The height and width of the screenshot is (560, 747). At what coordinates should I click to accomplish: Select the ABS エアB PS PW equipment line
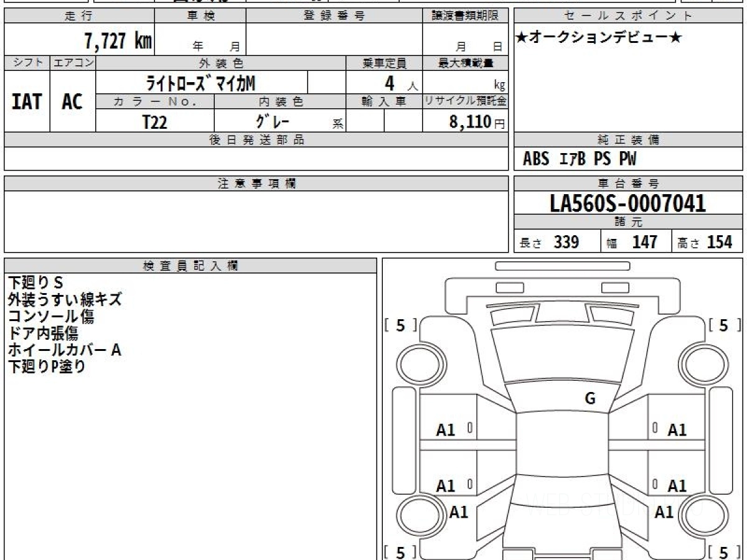point(580,159)
